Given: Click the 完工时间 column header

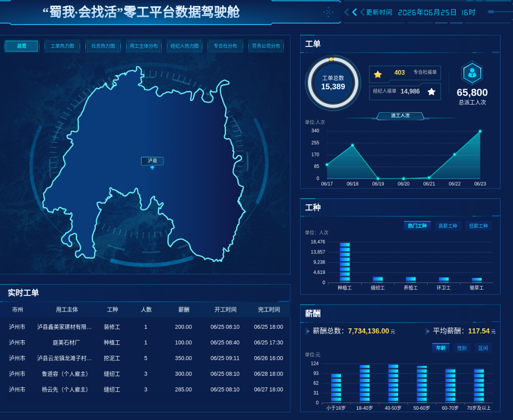Looking at the screenshot, I should [269, 310].
